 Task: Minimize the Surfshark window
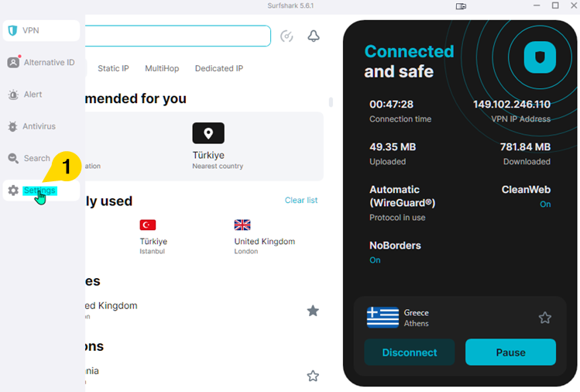537,5
